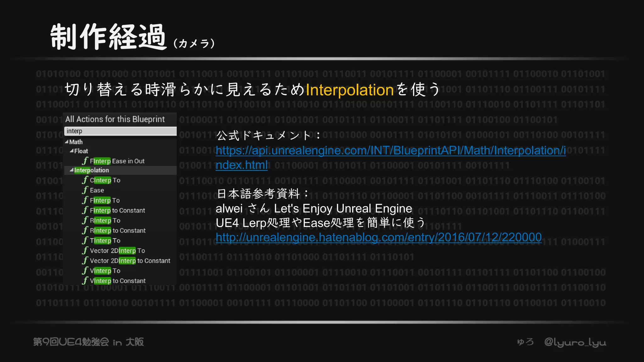Click the function icon beside Vector 2DInterp To
Screen dimensions: 644x362
85,250
